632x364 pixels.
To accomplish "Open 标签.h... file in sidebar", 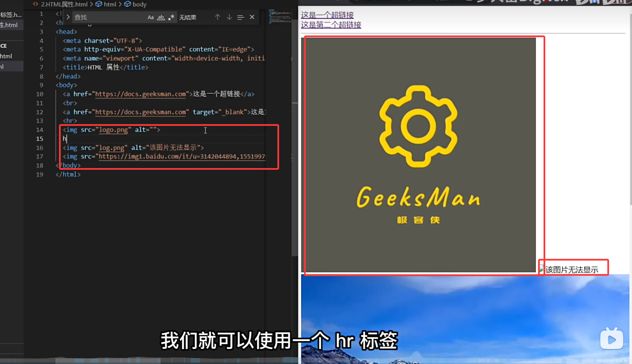I will pos(11,15).
